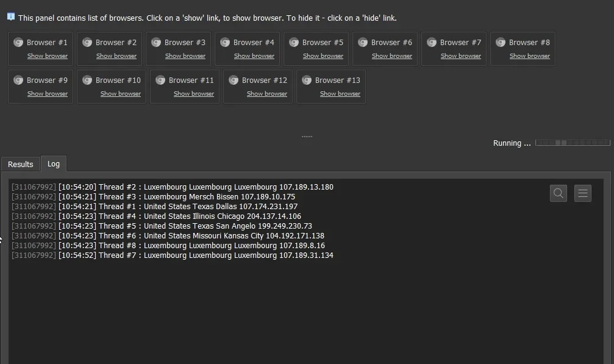The image size is (614, 364).
Task: Click the search icon in log panel
Action: click(x=559, y=193)
